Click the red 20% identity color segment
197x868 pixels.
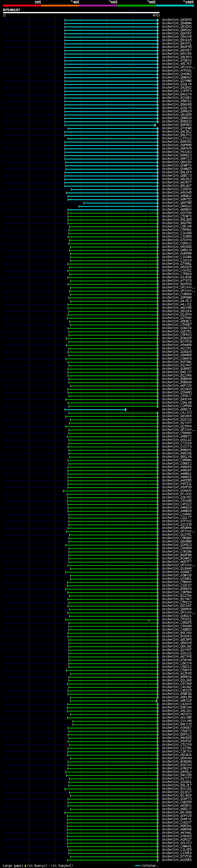pos(22,6)
